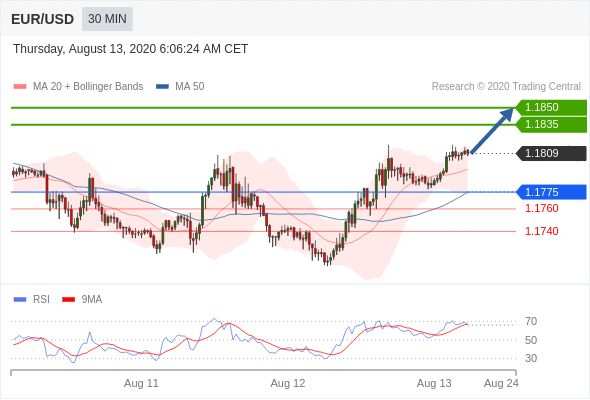Click the MA 50 legend label
The height and width of the screenshot is (400, 590).
190,86
